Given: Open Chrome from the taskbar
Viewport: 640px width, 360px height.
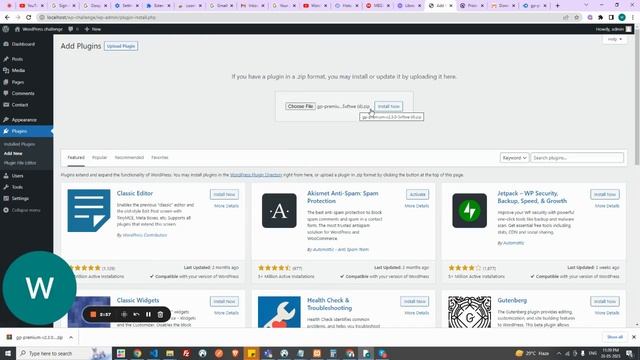Looking at the screenshot, I should [137, 353].
